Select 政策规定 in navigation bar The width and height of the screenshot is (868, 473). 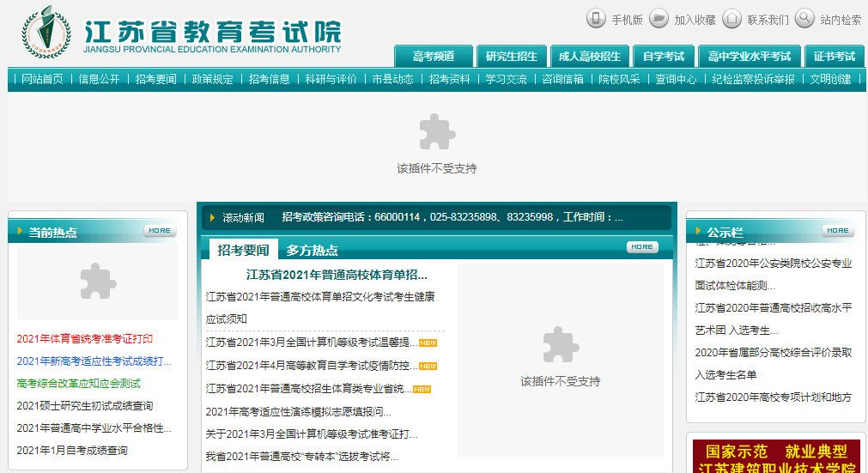pos(213,79)
